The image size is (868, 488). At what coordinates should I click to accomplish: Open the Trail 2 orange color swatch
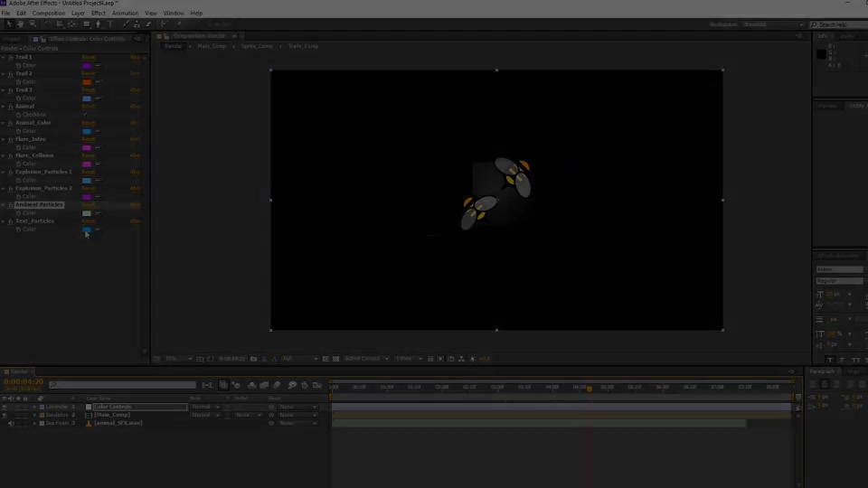click(x=87, y=82)
